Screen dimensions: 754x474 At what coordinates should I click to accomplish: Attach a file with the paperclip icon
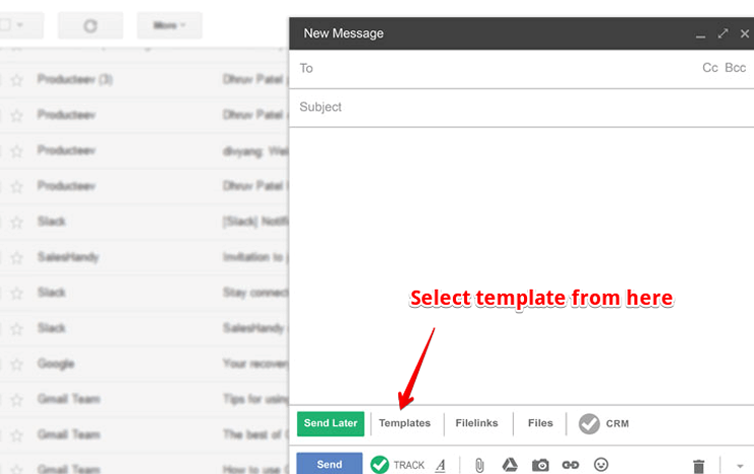point(479,465)
